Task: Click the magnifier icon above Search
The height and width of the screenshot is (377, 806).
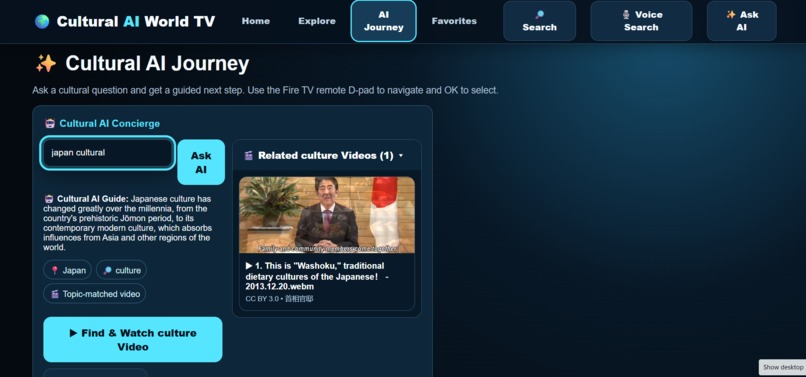Action: tap(539, 15)
